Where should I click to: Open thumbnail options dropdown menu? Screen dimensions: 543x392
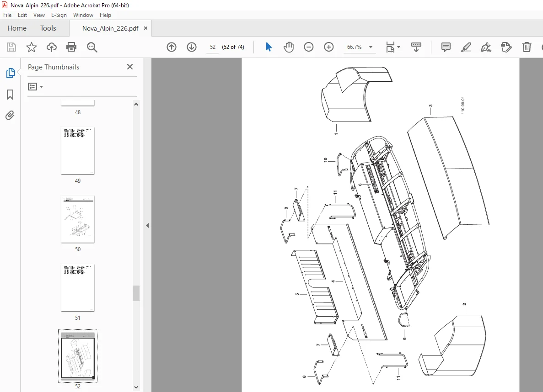tap(35, 86)
